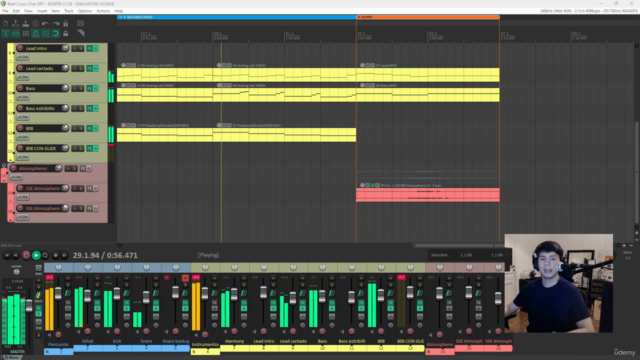This screenshot has height=360, width=640.
Task: Click Go to start transport button
Action: coord(7,256)
